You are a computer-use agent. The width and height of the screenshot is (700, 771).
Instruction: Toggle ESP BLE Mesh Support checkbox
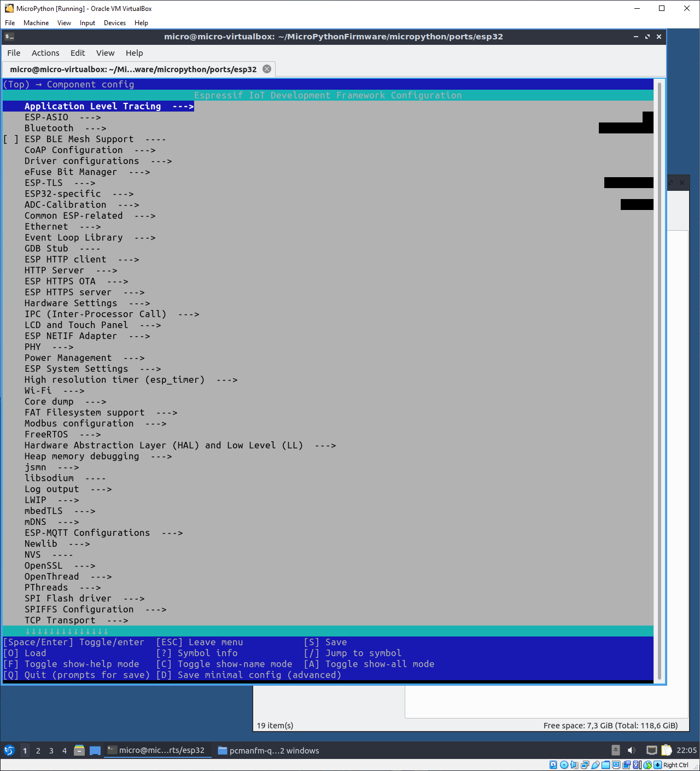tap(11, 139)
